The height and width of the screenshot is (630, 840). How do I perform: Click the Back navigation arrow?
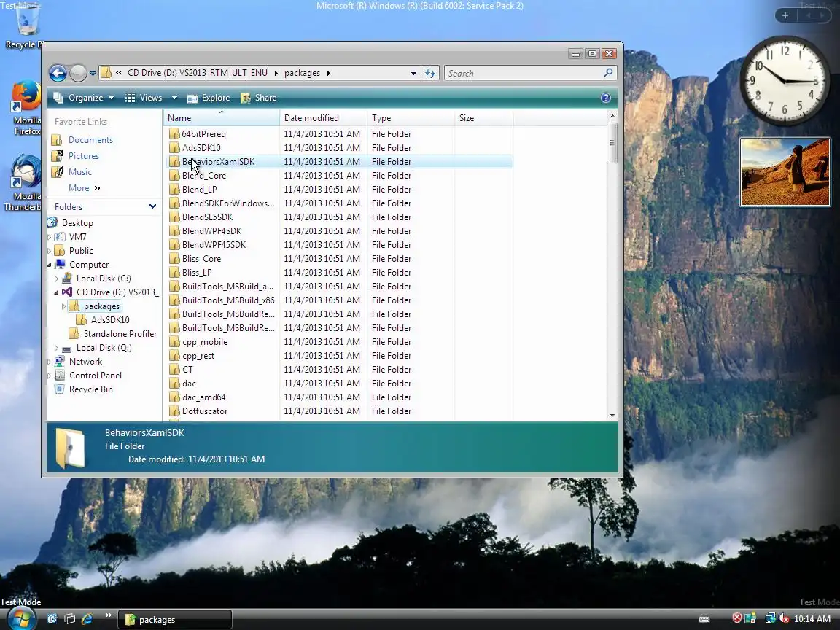58,73
